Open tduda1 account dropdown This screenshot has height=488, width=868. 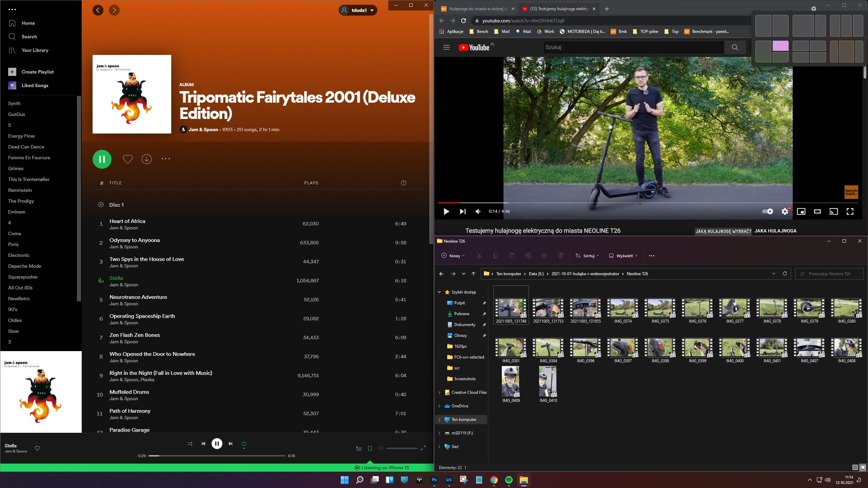(x=358, y=10)
